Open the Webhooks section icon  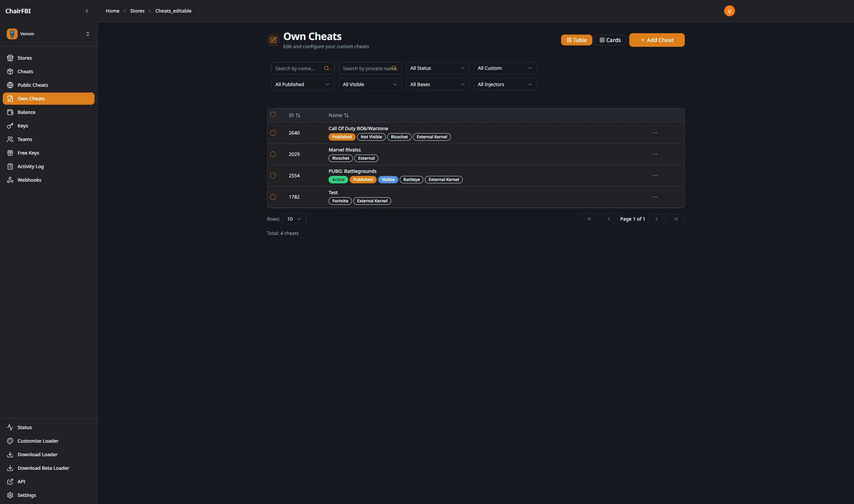click(x=11, y=180)
